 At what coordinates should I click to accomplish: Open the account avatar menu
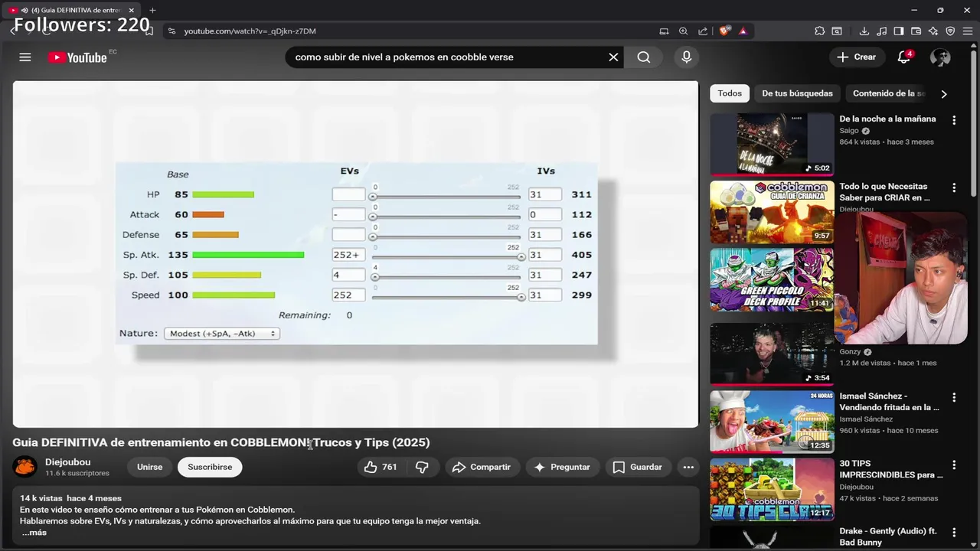point(940,57)
